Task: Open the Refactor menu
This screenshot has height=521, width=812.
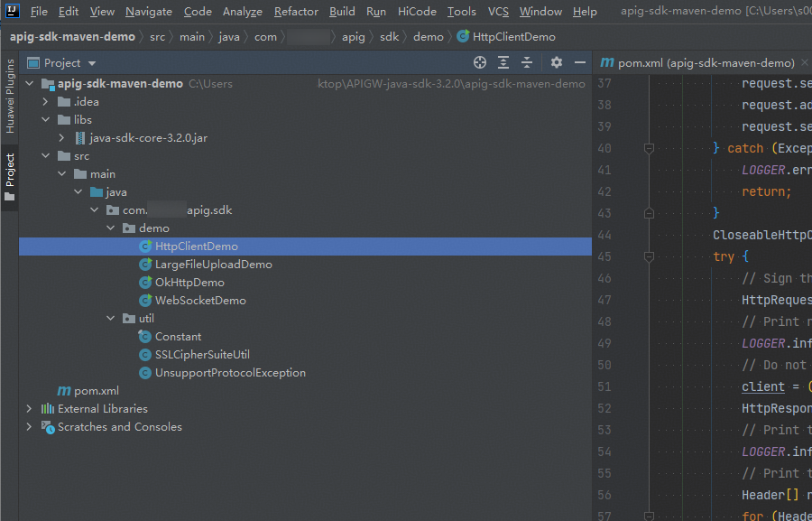Action: click(x=296, y=12)
